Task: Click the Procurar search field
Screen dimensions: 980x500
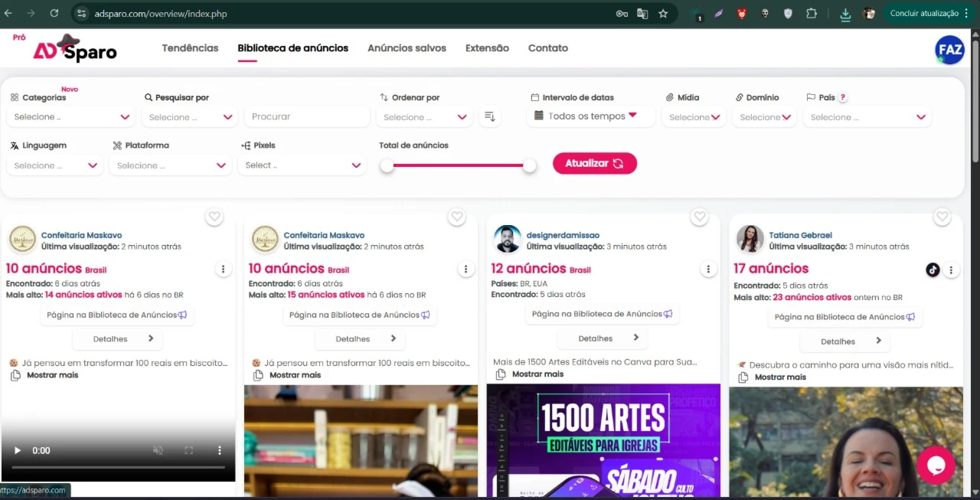Action: point(307,116)
